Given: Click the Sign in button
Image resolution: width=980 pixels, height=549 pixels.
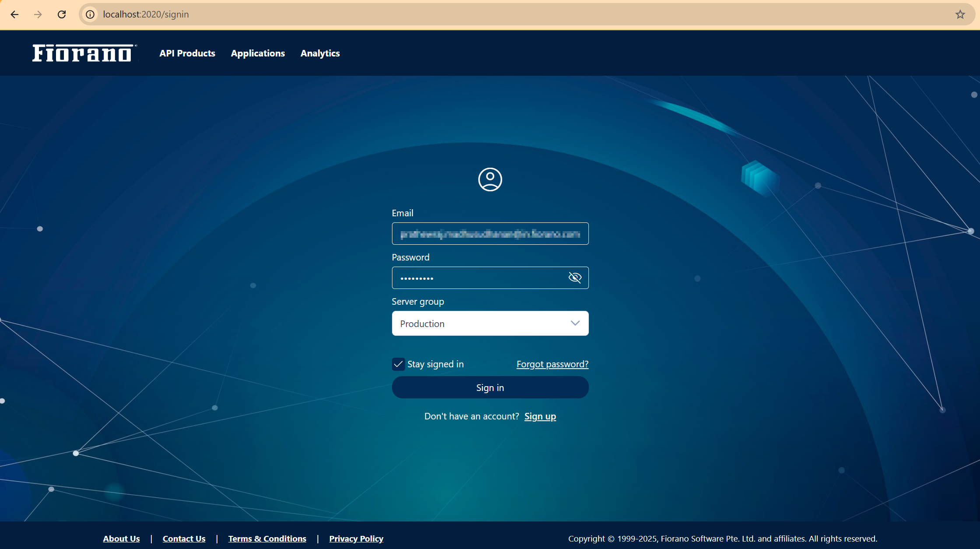Looking at the screenshot, I should [x=490, y=387].
